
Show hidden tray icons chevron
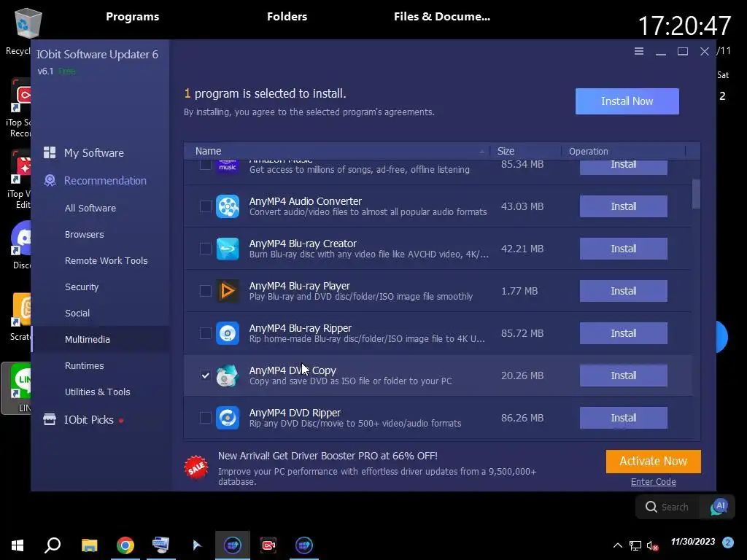[x=617, y=545]
